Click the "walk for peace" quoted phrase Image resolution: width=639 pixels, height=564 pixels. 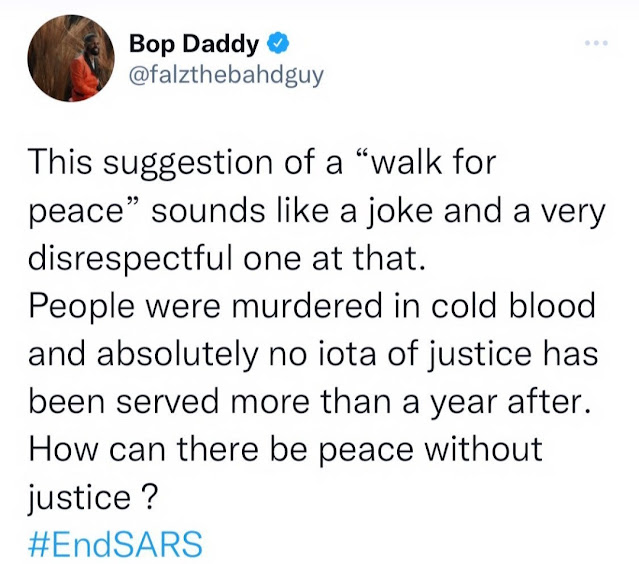coord(262,187)
